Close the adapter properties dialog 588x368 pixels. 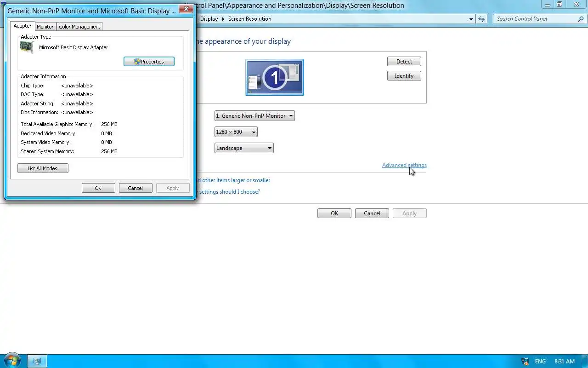coord(186,9)
